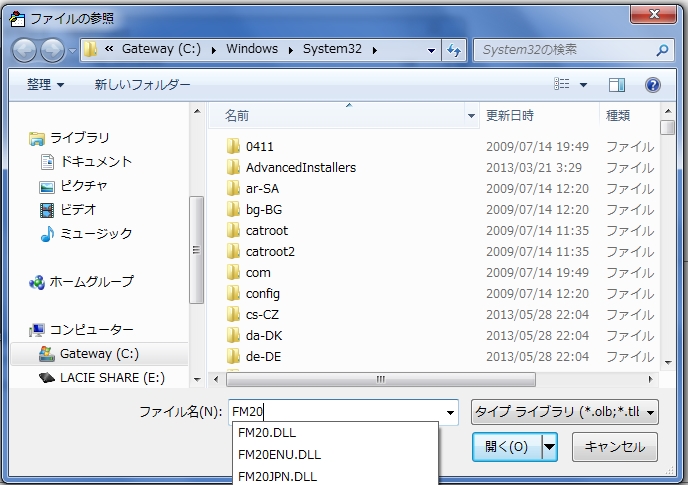Open view options dropdown arrow
Viewport: 688px width, 485px height.
584,85
